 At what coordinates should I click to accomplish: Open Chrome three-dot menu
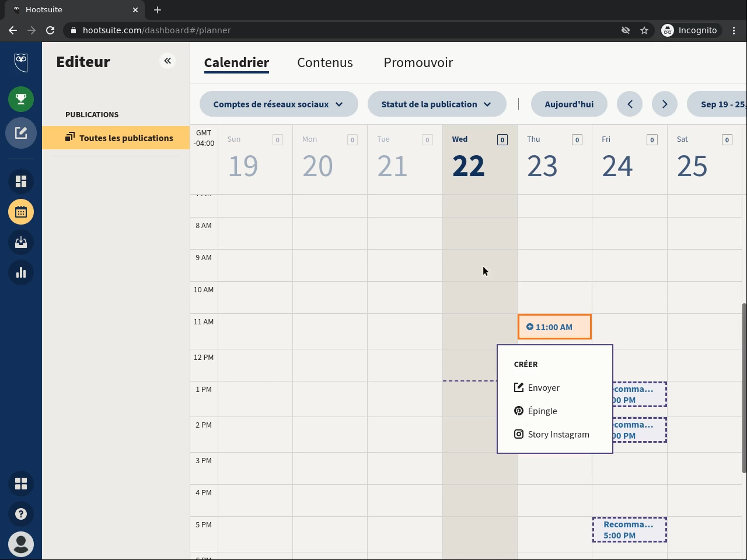(734, 30)
